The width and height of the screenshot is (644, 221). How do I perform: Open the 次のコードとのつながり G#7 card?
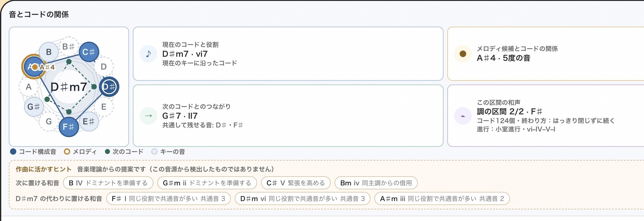(288, 116)
